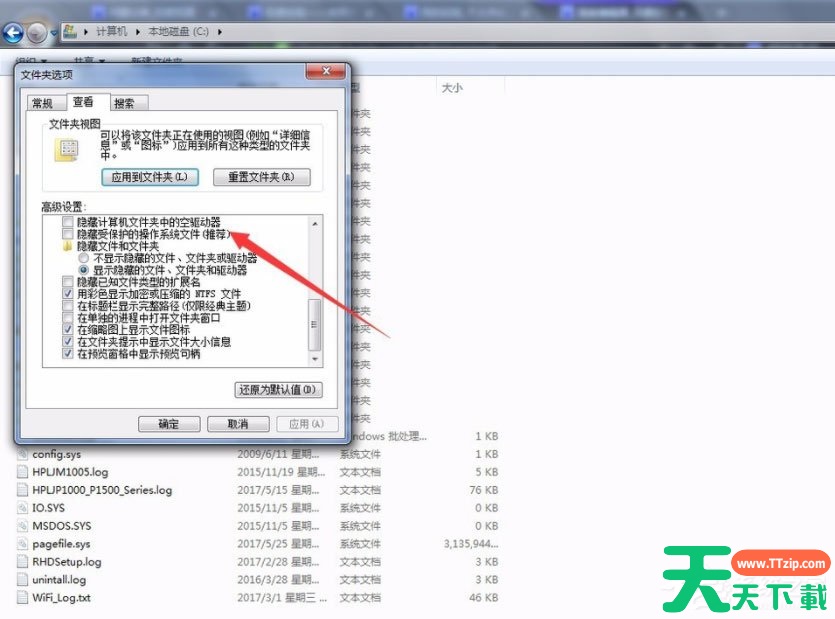Select 不显示隐藏的文件、文件夹或驱动器 radio
This screenshot has width=835, height=619.
coord(84,258)
